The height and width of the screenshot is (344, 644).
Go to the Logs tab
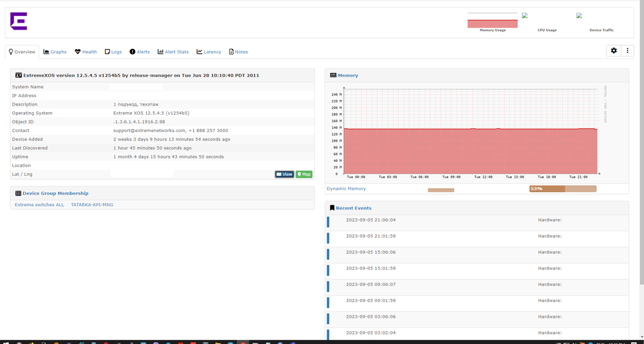pyautogui.click(x=113, y=52)
